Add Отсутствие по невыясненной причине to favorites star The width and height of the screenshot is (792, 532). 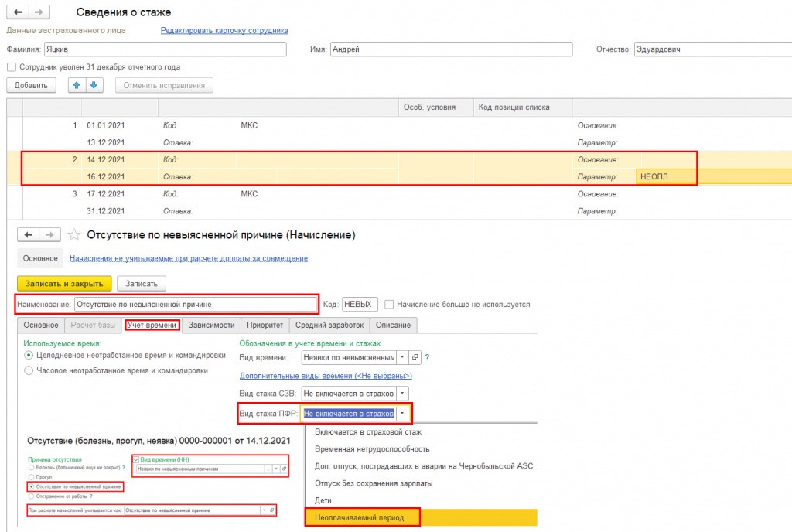[x=74, y=235]
